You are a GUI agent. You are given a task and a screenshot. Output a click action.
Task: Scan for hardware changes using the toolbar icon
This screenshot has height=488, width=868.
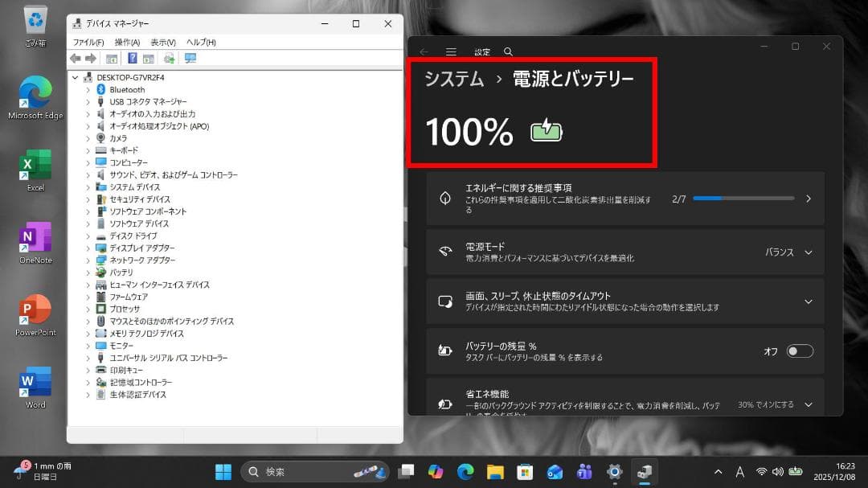[x=170, y=58]
